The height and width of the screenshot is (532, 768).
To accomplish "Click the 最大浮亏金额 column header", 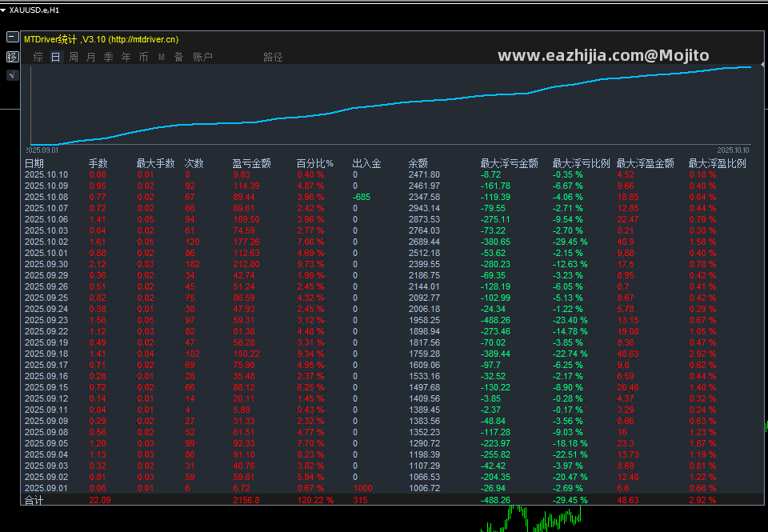I will tap(510, 163).
